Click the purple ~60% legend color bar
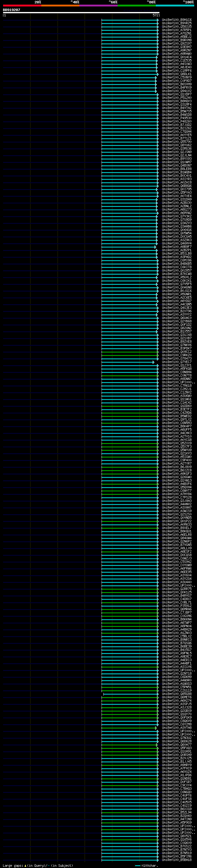 pos(99,6)
